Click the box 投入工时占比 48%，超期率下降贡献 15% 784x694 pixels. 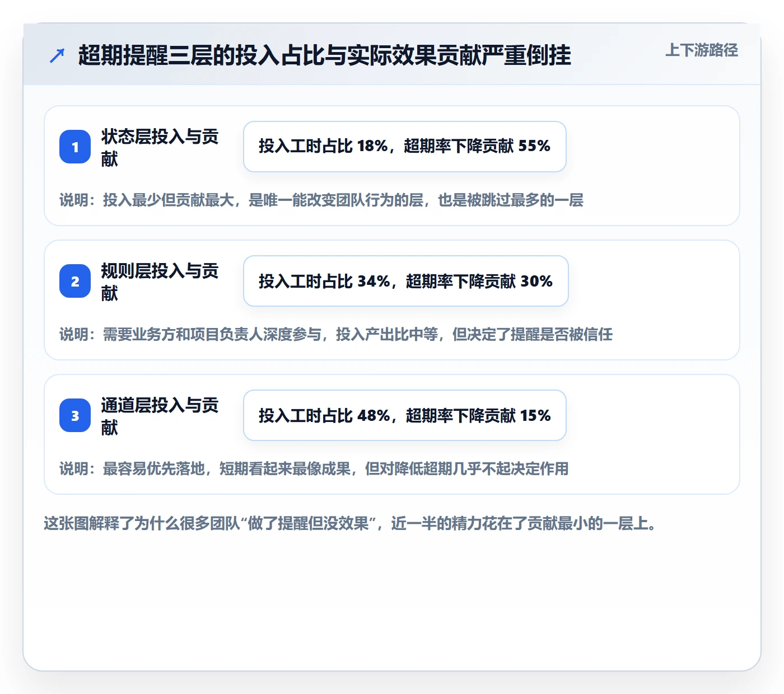point(405,415)
